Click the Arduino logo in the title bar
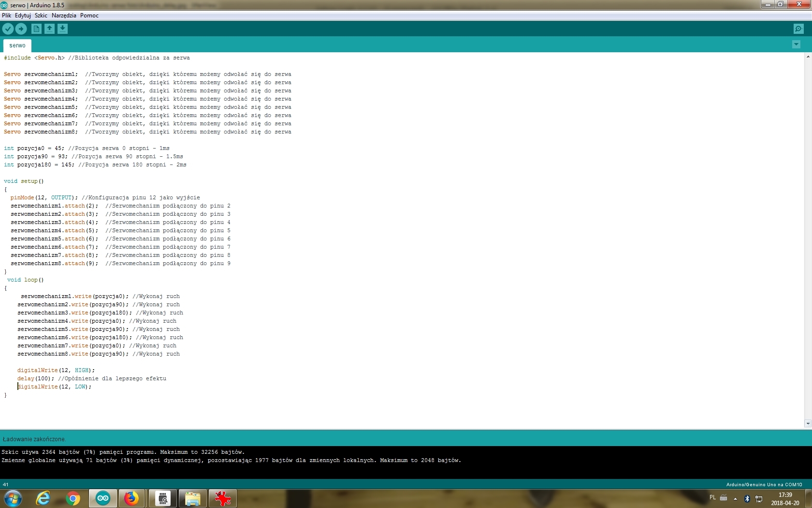The image size is (812, 508). coord(4,5)
